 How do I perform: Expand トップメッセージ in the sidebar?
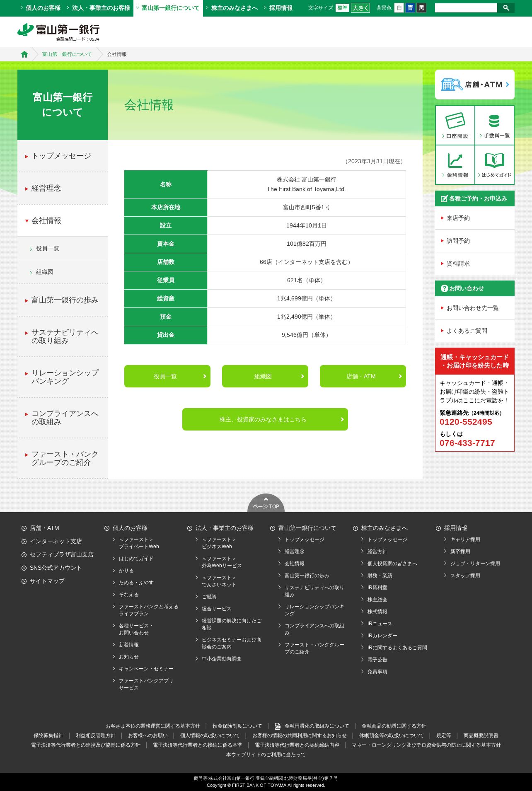[63, 156]
